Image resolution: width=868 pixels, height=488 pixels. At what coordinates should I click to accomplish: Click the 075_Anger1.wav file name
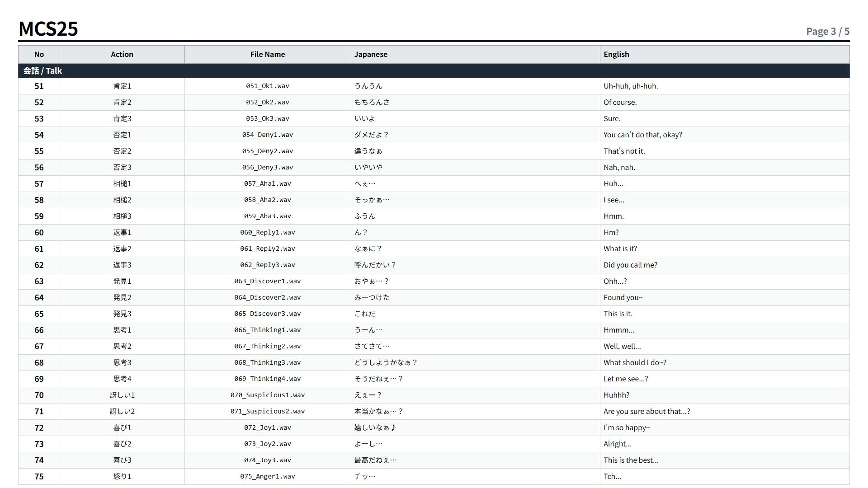267,476
